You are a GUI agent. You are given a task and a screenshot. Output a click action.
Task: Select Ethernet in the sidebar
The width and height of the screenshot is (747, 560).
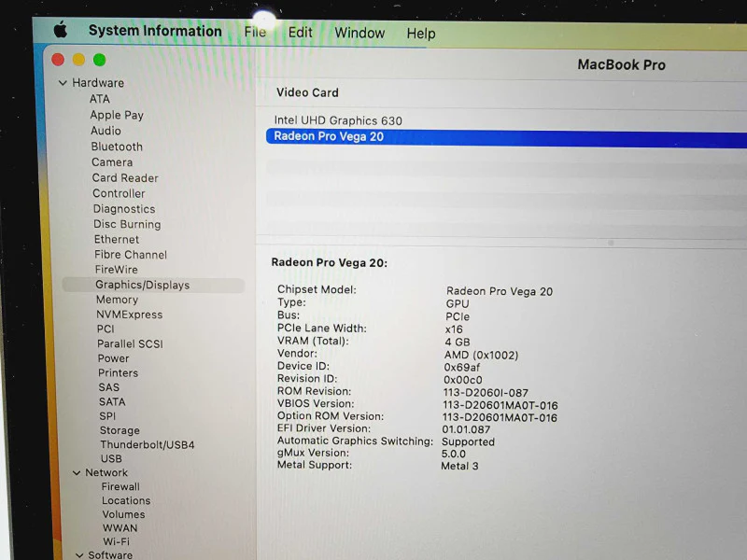pos(116,240)
